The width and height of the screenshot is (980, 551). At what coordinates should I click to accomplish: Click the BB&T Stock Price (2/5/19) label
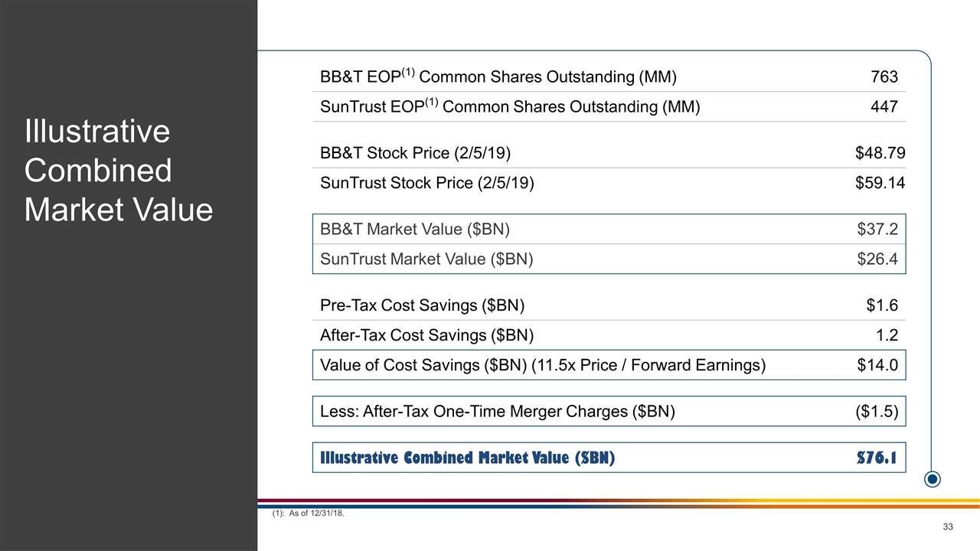click(416, 153)
